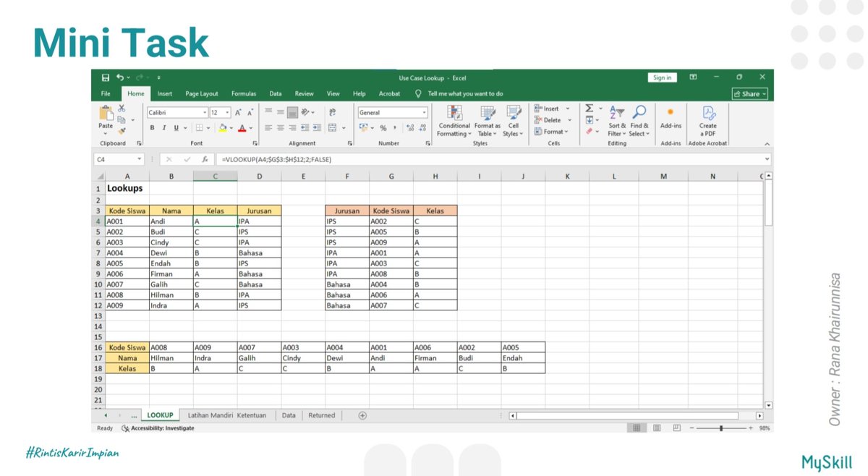The height and width of the screenshot is (476, 868).
Task: Click the Accessibility Investigate status icon
Action: (125, 428)
